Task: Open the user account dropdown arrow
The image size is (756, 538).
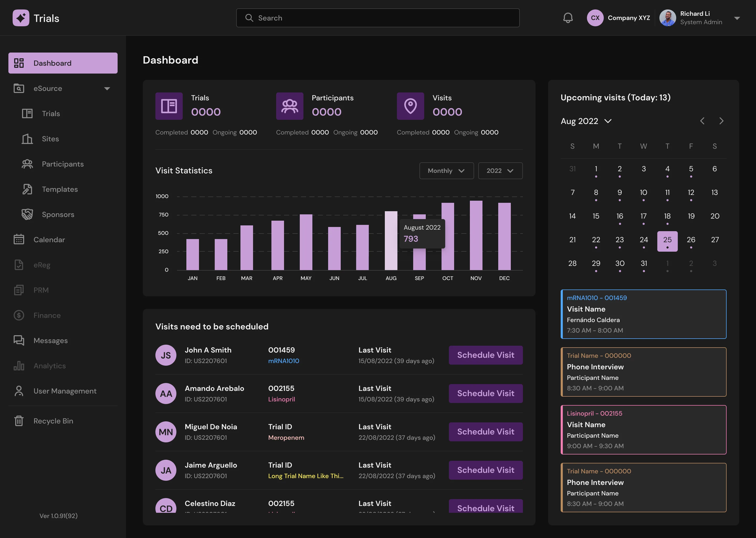Action: [737, 18]
